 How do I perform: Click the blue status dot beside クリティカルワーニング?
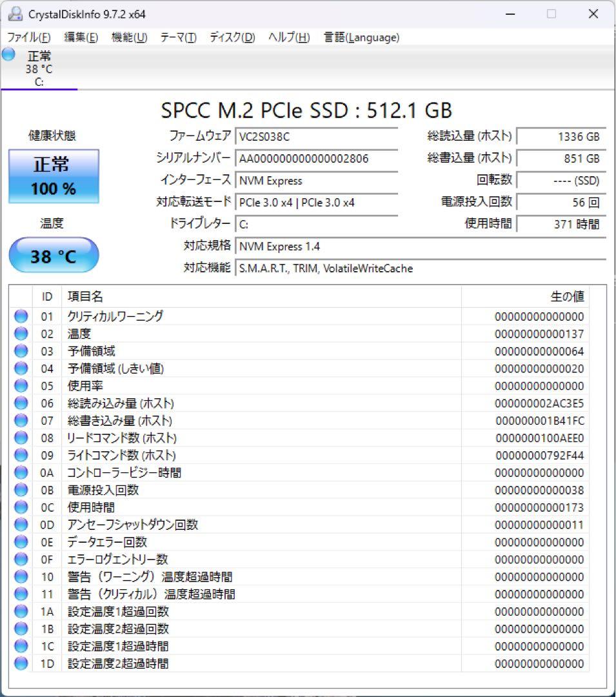tap(21, 316)
